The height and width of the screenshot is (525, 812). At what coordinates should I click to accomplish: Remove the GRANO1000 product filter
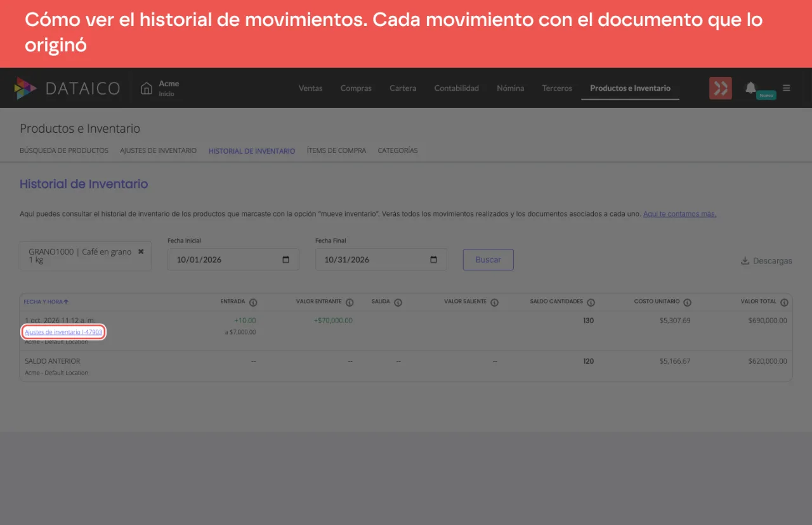[141, 251]
